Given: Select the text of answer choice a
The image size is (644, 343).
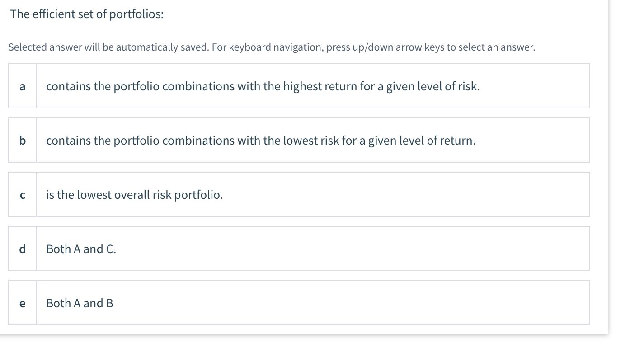Looking at the screenshot, I should (263, 86).
